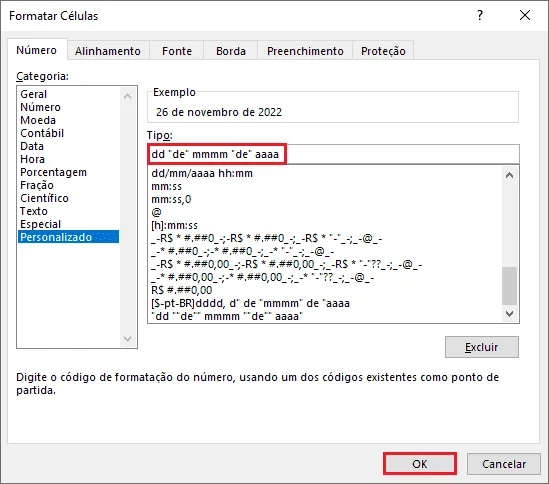Switch to the Proteção tab
Viewport: 549px width, 484px height.
[x=383, y=51]
